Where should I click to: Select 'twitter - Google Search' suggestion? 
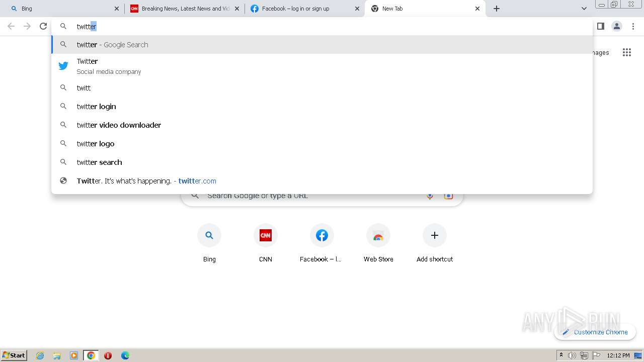[322, 45]
